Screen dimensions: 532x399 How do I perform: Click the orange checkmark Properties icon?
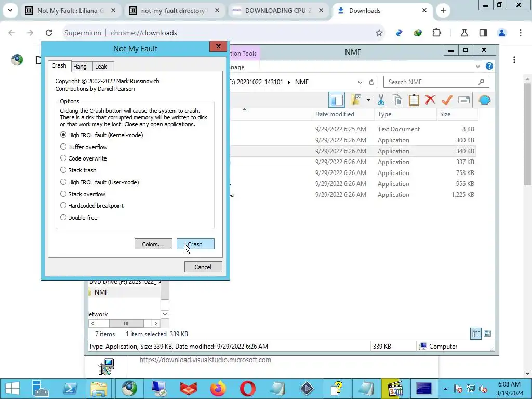point(447,100)
